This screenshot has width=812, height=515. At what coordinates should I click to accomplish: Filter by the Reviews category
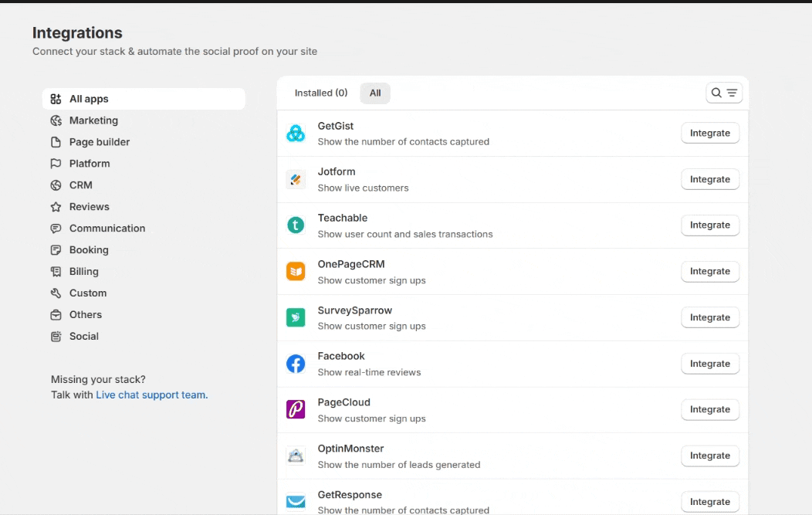pyautogui.click(x=90, y=207)
